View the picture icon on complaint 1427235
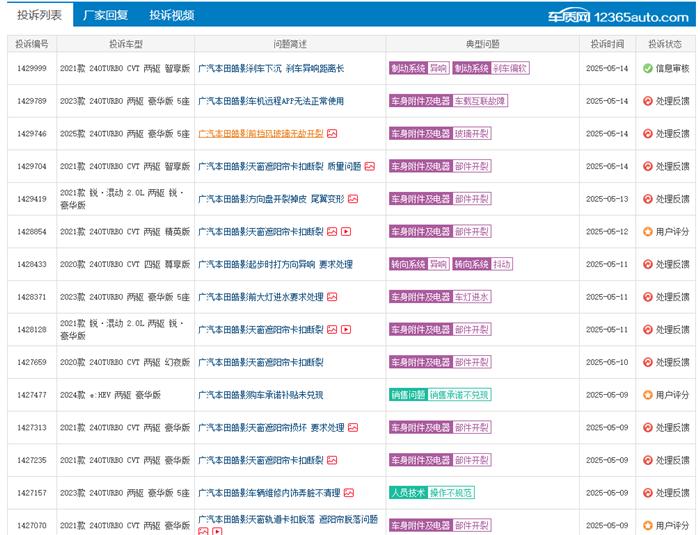 click(x=332, y=460)
